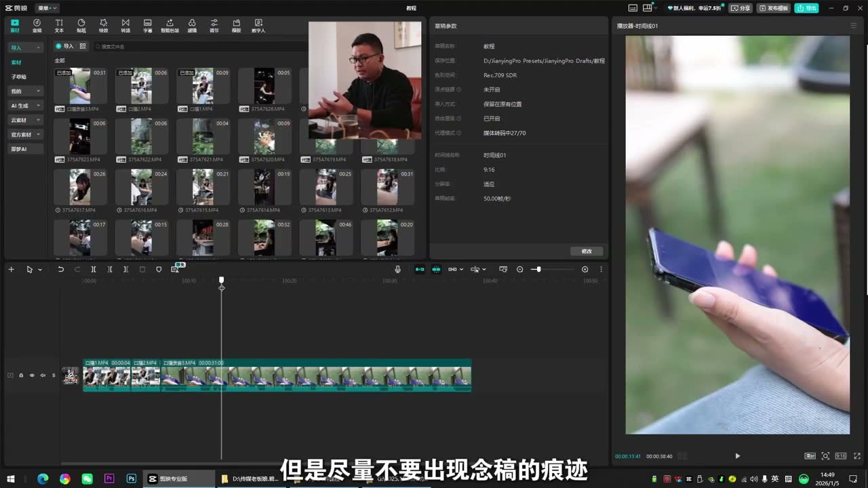868x488 pixels.
Task: Expand the 导入 sidebar section
Action: [25, 47]
